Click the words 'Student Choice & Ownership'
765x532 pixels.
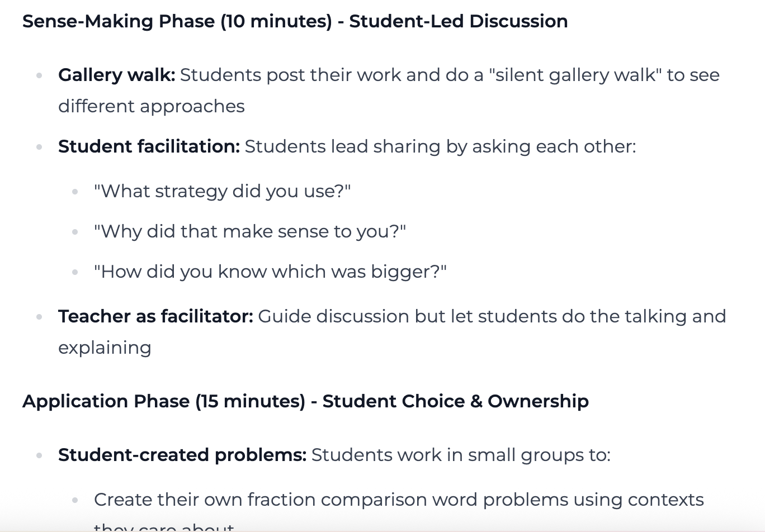pyautogui.click(x=455, y=401)
